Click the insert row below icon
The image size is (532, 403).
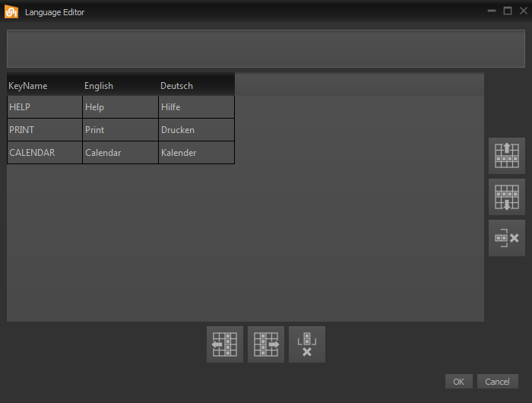(x=506, y=197)
